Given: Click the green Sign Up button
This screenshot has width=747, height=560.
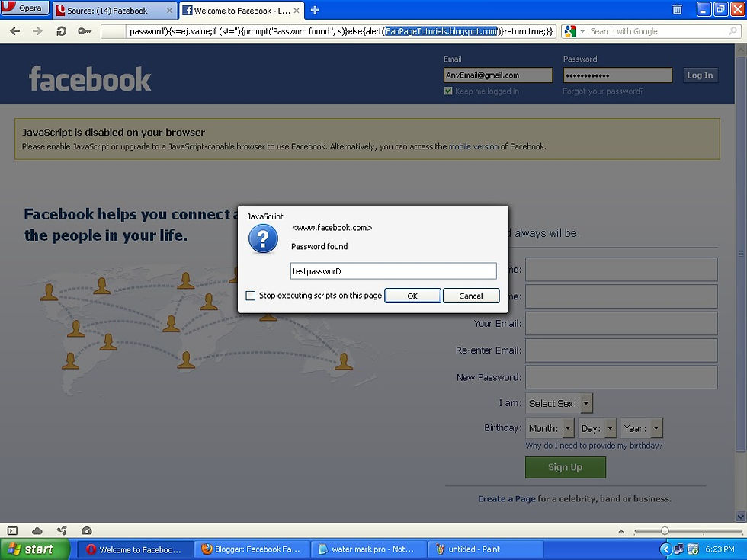Looking at the screenshot, I should [x=566, y=467].
